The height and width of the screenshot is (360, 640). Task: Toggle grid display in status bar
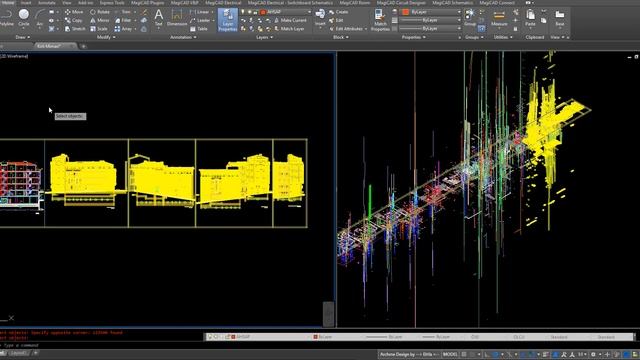tap(464, 354)
